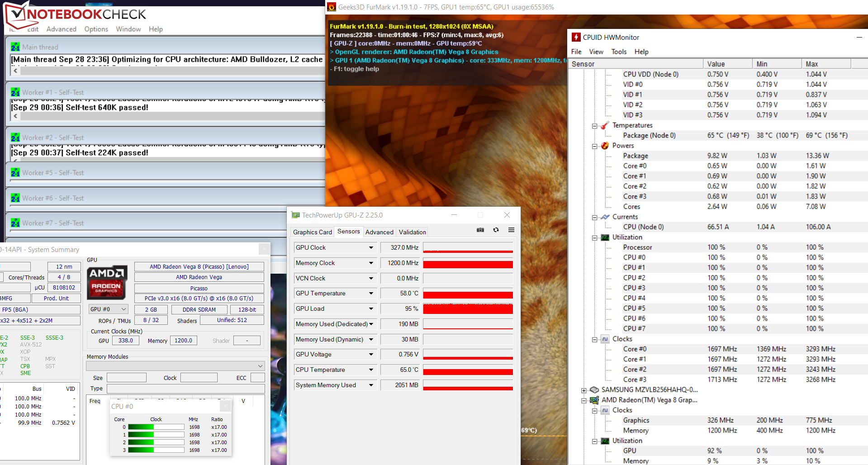
Task: Click the Worker #5 Self-Test window icon
Action: pos(15,173)
